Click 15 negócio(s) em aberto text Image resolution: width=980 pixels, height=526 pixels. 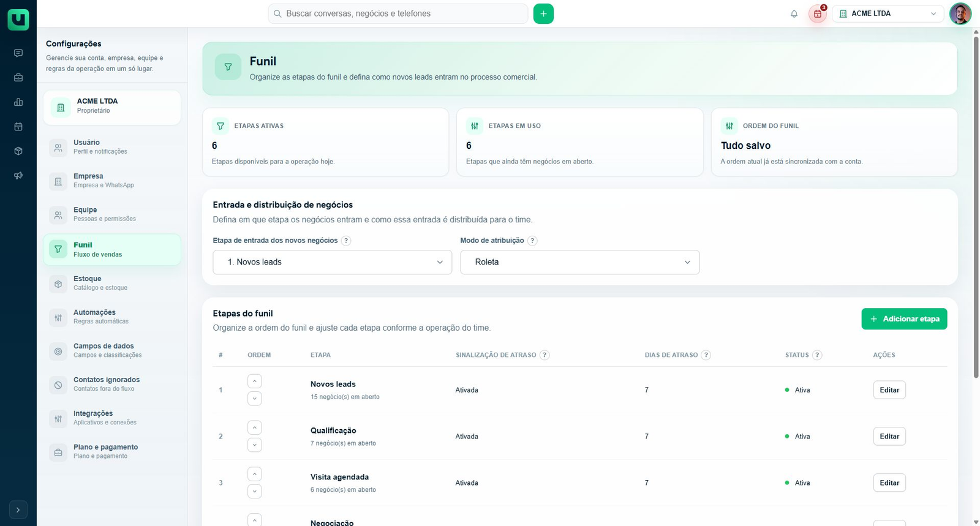pos(345,397)
